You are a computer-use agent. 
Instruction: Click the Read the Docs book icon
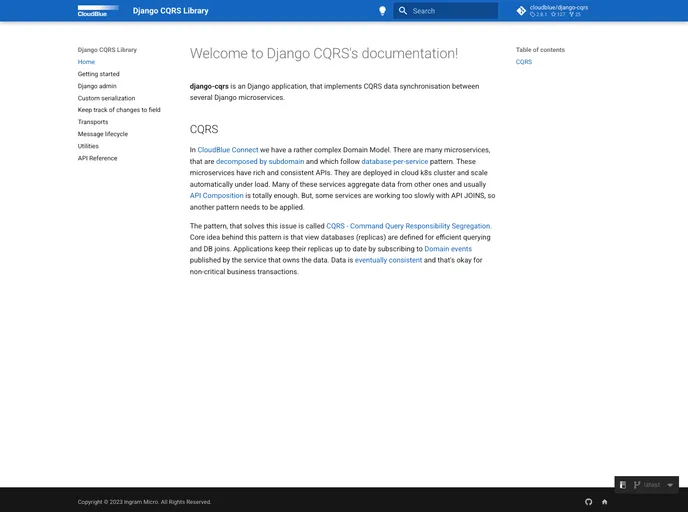[x=623, y=485]
